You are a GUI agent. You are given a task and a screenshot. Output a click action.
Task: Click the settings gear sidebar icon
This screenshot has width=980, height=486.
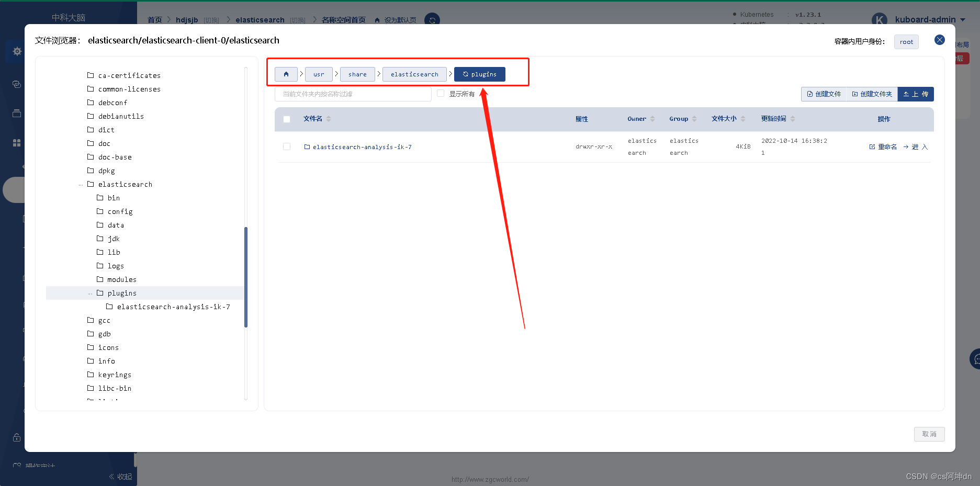click(17, 51)
